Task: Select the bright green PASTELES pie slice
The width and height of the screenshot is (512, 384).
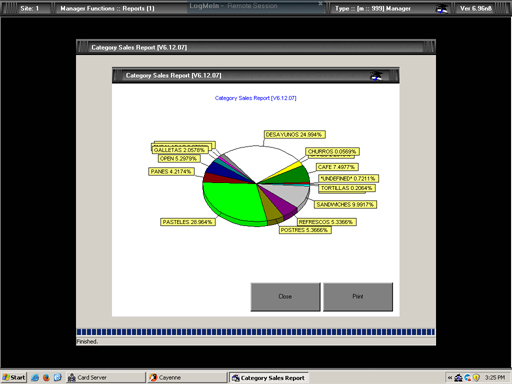Action: 232,200
